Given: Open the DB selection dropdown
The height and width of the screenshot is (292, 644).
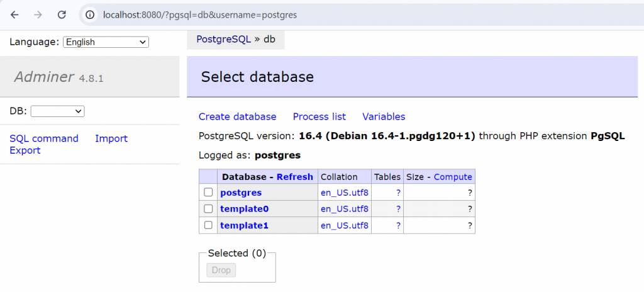Looking at the screenshot, I should click(57, 111).
